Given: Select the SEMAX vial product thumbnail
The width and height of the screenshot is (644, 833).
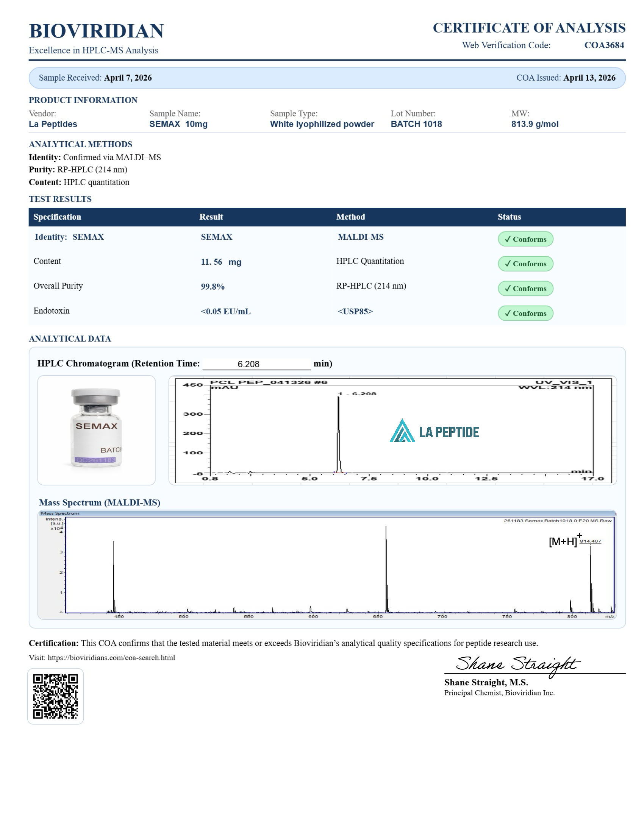Looking at the screenshot, I should click(96, 430).
